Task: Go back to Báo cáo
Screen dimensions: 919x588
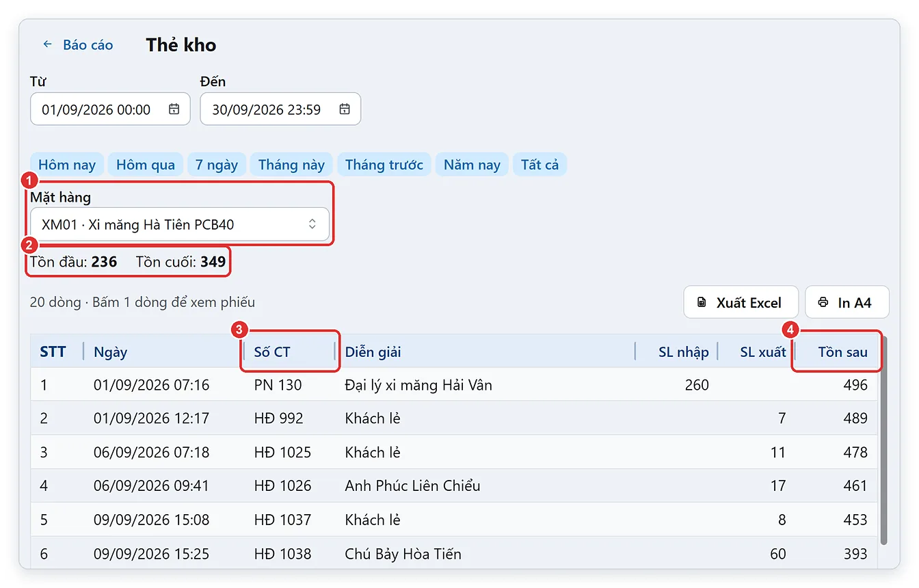Action: point(77,45)
